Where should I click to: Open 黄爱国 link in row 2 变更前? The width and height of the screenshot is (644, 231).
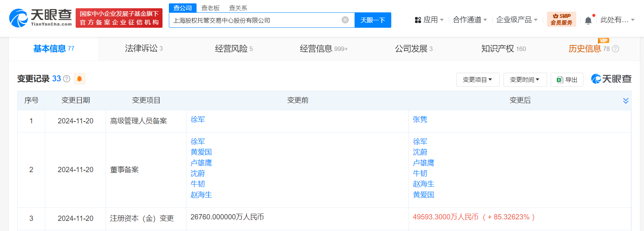click(201, 152)
